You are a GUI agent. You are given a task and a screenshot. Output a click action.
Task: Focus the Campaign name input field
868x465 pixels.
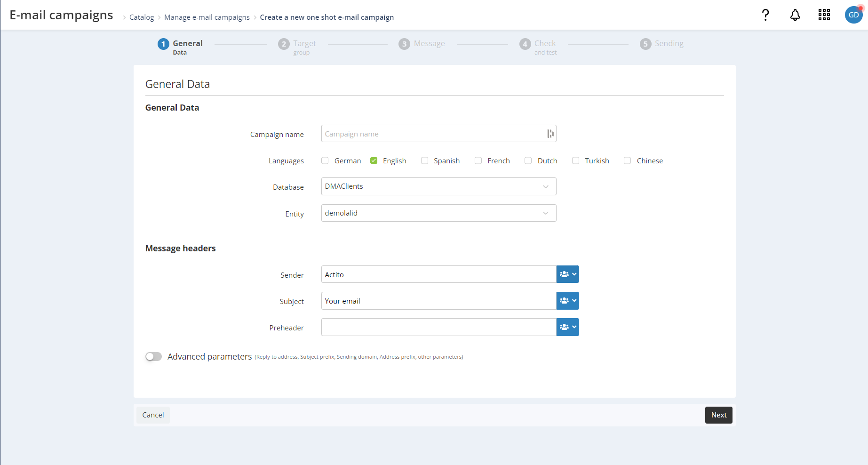(439, 134)
